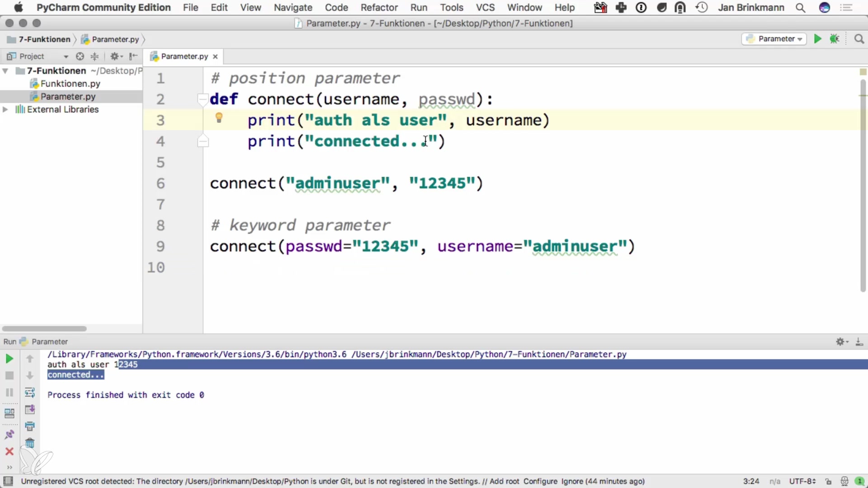This screenshot has width=868, height=488.
Task: Rerun program in Run panel
Action: click(9, 359)
